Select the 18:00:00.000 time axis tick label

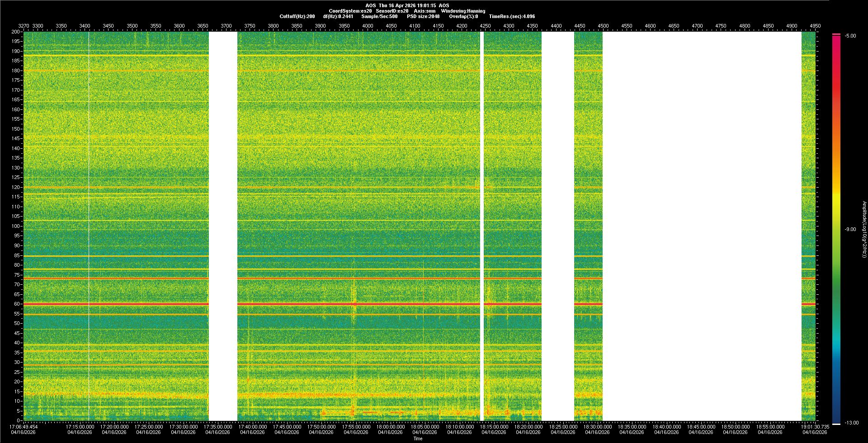point(390,426)
